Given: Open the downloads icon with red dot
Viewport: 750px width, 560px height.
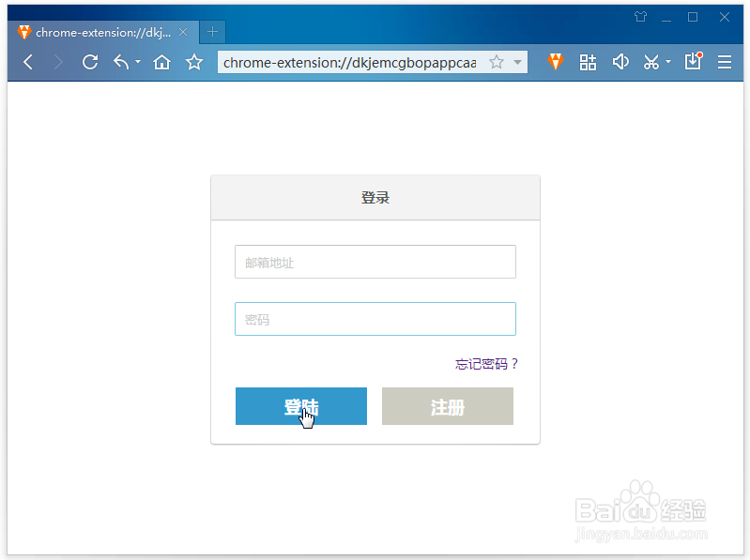Looking at the screenshot, I should pyautogui.click(x=693, y=61).
